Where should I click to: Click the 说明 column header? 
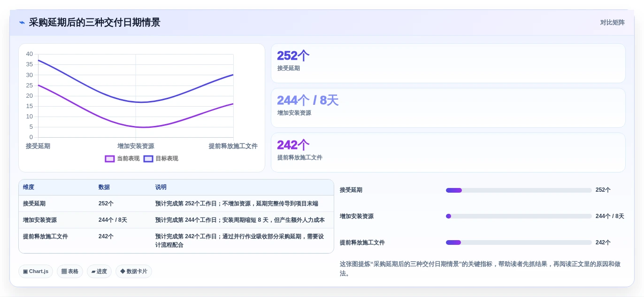point(161,187)
